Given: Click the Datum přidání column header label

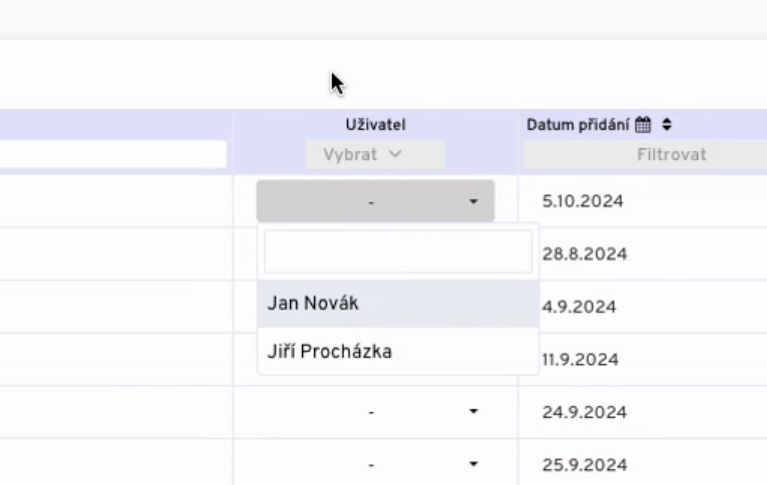Looking at the screenshot, I should point(577,125).
